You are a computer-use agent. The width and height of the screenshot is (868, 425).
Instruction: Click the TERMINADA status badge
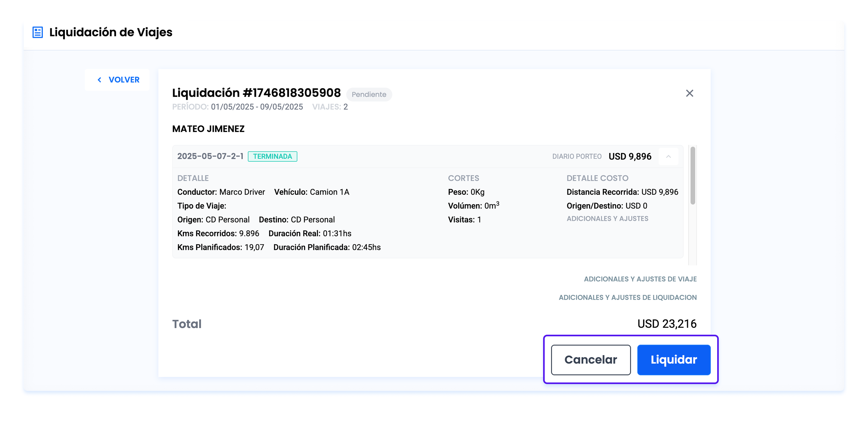tap(272, 156)
